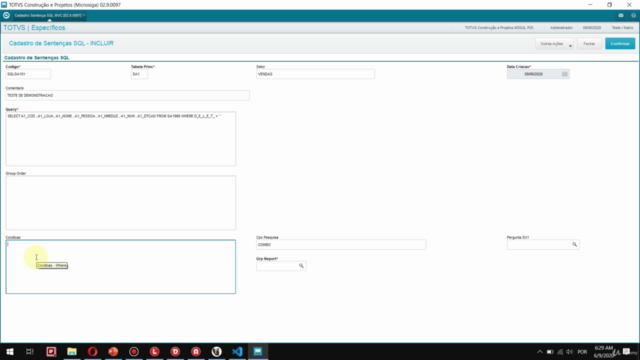The image size is (640, 360).
Task: Open the red L taskbar icon
Action: point(154,351)
